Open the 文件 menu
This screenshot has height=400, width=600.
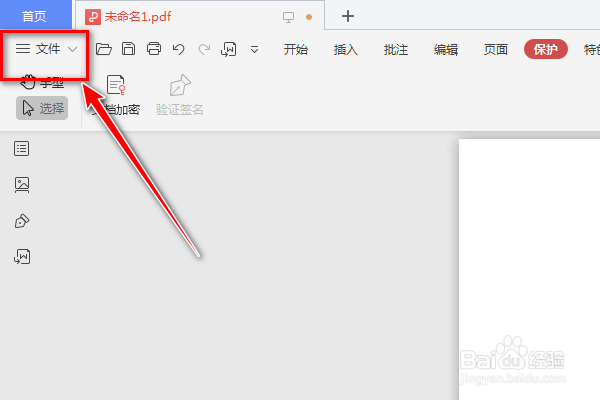click(x=46, y=49)
